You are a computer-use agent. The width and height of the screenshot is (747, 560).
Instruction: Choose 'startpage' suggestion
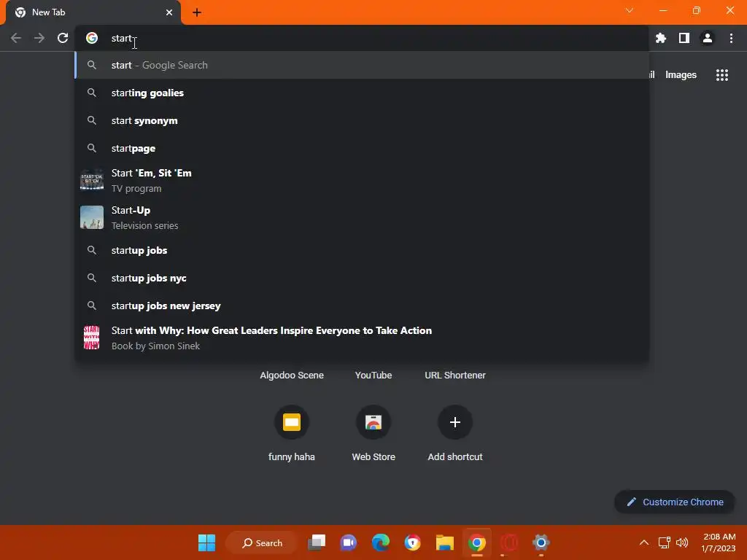tap(362, 148)
